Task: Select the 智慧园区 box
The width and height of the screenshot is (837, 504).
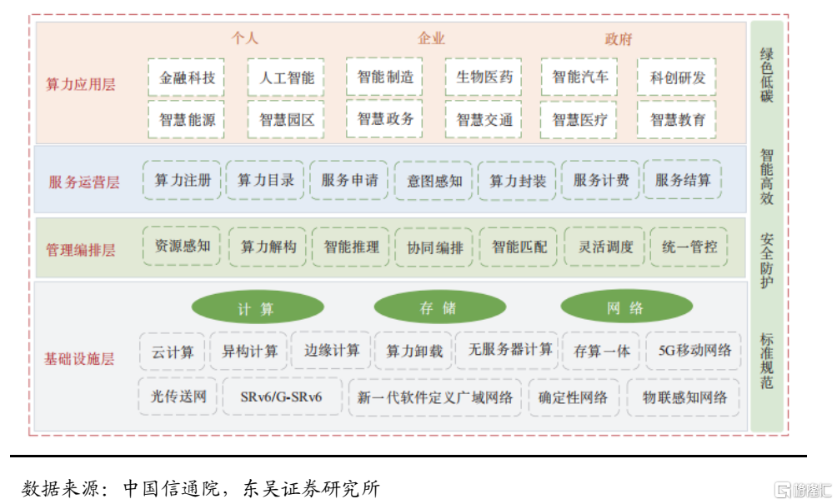Action: (x=286, y=119)
